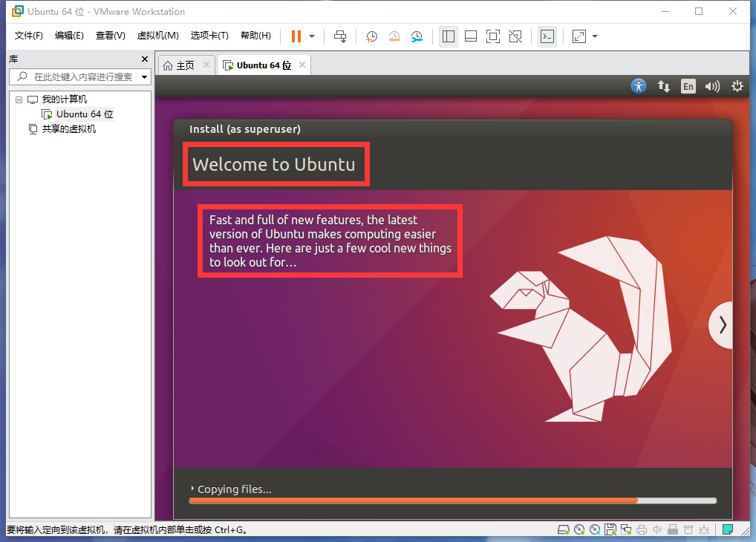The height and width of the screenshot is (542, 756).
Task: Close the Ubuntu 64 位 tab
Action: click(x=302, y=65)
